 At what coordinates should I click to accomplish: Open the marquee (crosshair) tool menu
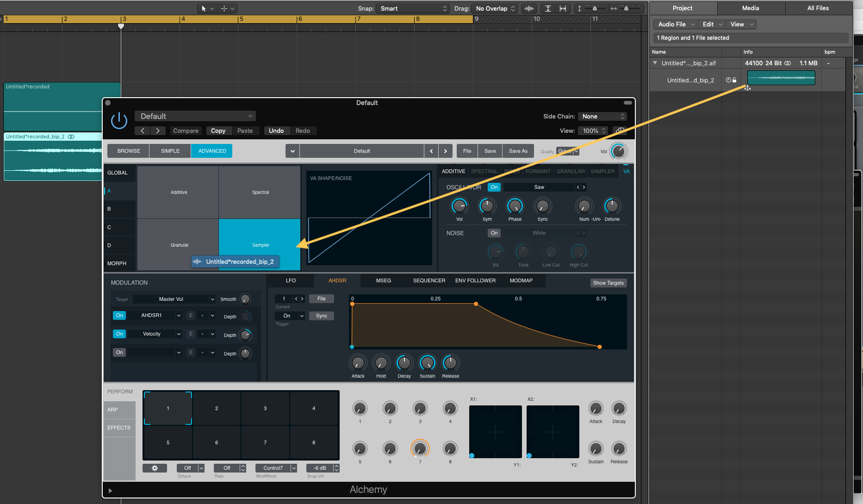click(233, 8)
